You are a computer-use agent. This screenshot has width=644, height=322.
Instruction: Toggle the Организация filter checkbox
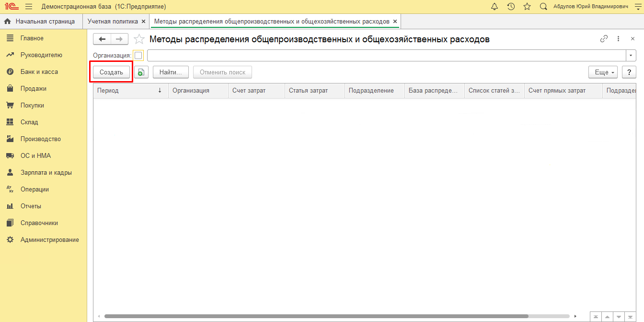tap(138, 56)
